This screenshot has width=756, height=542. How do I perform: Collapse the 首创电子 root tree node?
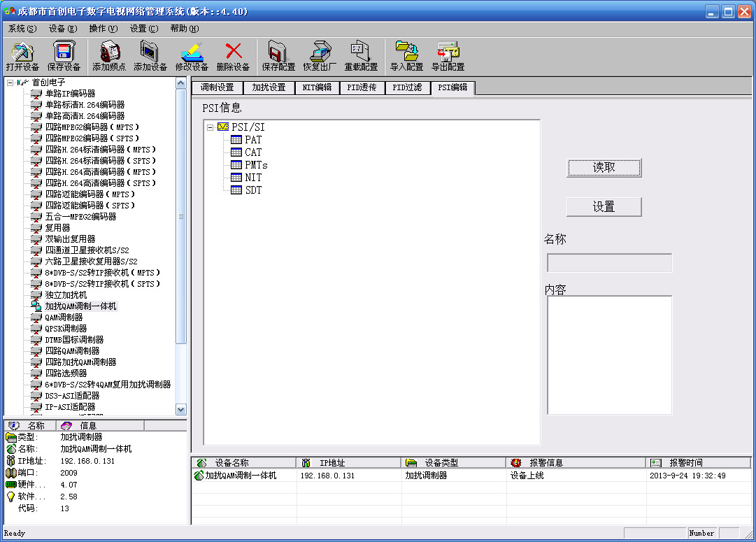10,83
